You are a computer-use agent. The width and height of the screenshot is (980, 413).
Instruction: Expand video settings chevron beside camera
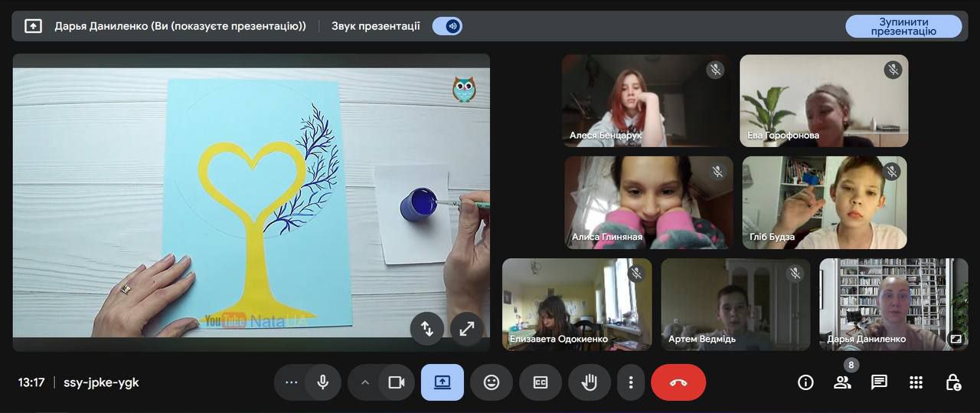pyautogui.click(x=364, y=382)
